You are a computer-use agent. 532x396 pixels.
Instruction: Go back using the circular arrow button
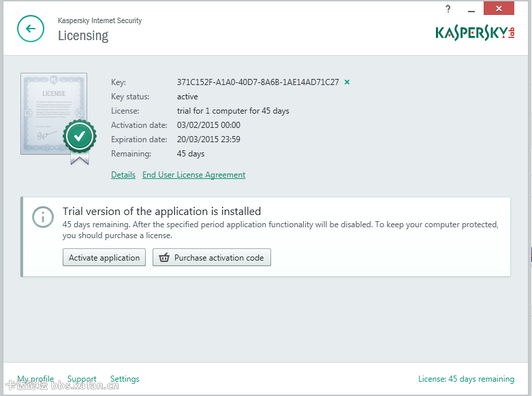coord(31,29)
